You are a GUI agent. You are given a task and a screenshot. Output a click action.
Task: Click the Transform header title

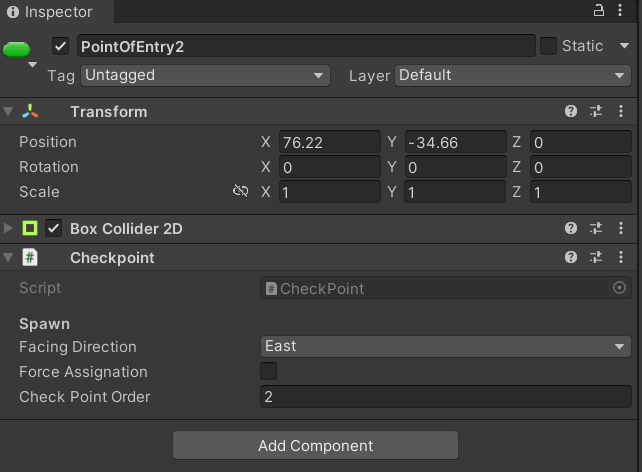tap(109, 112)
